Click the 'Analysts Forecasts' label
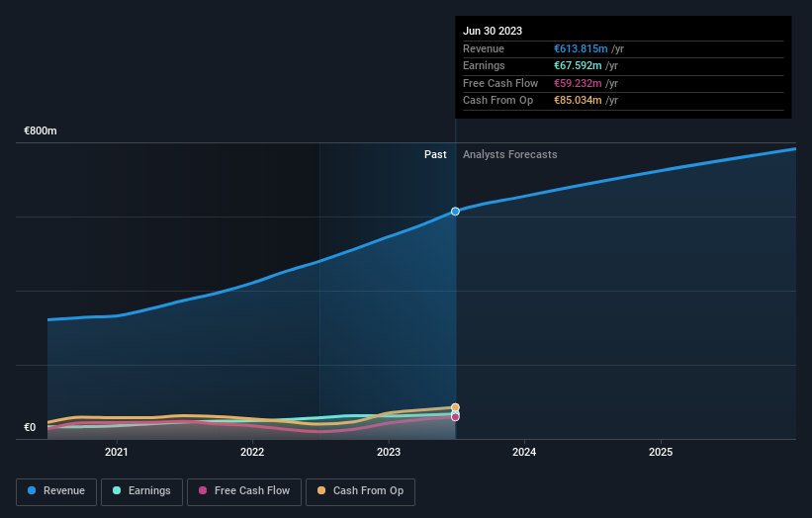812x518 pixels. [509, 154]
